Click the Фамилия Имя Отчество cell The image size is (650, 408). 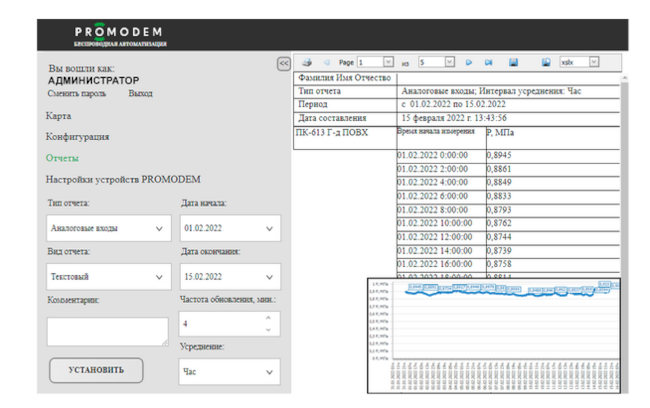tap(345, 78)
